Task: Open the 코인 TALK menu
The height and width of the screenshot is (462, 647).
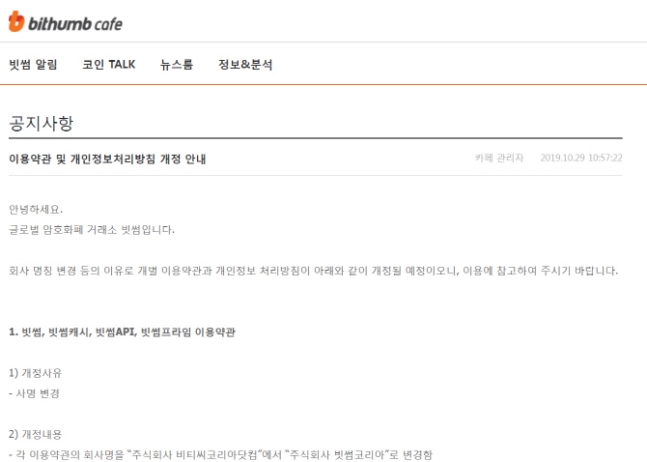Action: pyautogui.click(x=109, y=65)
